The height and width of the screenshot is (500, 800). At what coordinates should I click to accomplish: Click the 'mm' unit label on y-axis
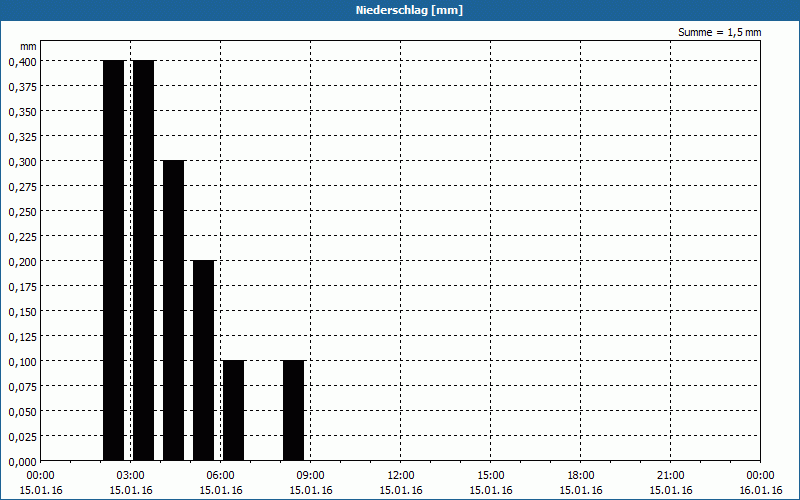pos(28,46)
